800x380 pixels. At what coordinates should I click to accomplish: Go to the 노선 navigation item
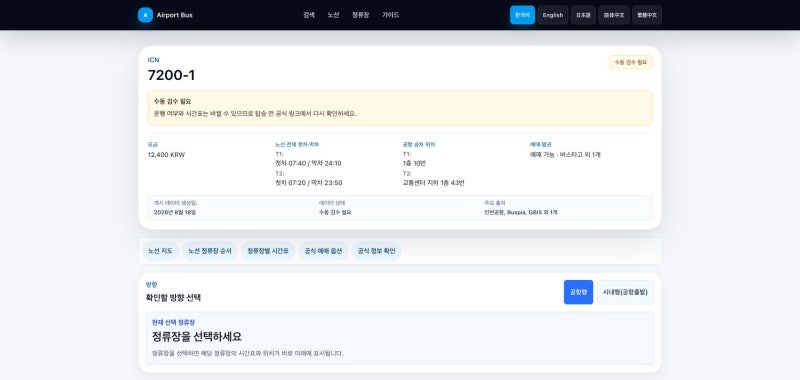333,15
